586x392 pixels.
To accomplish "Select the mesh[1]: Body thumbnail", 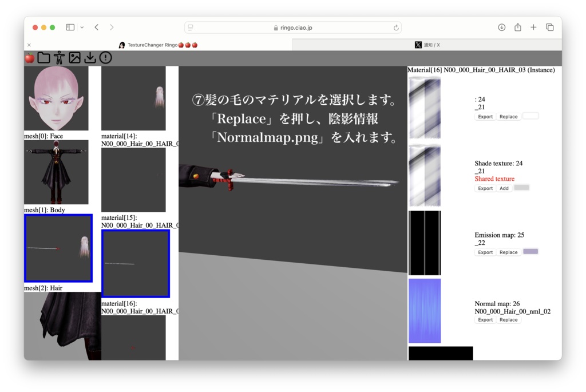I will click(x=56, y=172).
